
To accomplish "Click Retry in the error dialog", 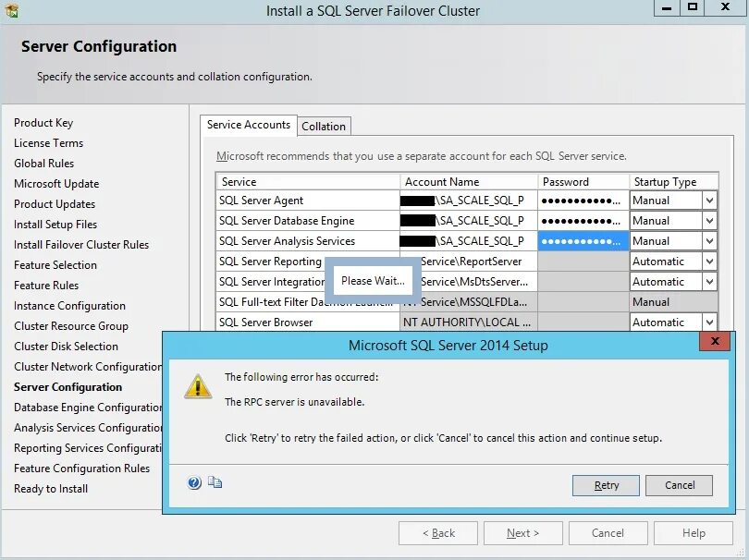I will [606, 485].
